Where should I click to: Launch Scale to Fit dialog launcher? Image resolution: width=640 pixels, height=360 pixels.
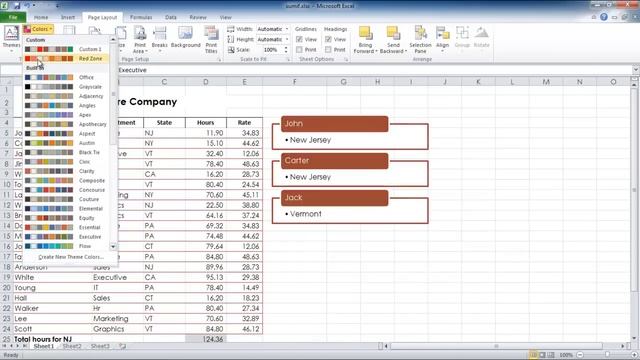pyautogui.click(x=288, y=60)
